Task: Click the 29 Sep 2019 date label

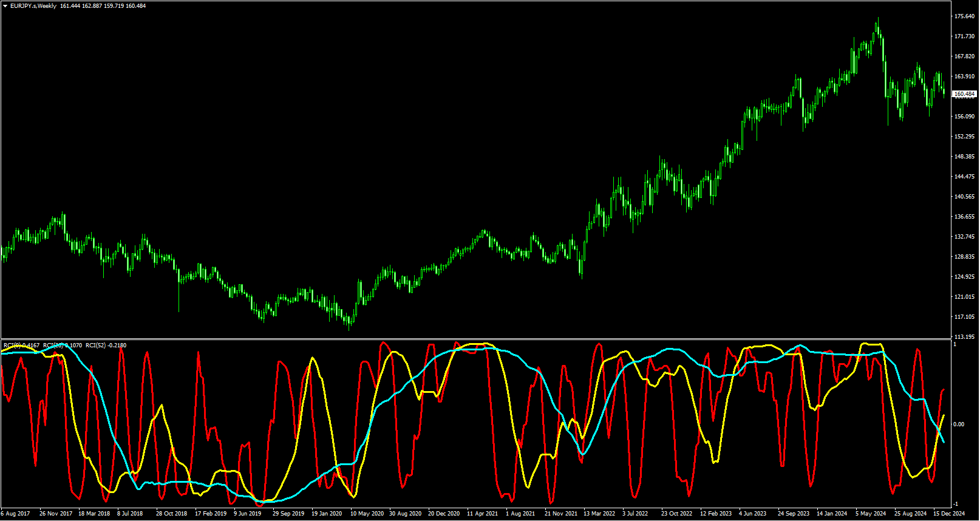Action: click(288, 514)
